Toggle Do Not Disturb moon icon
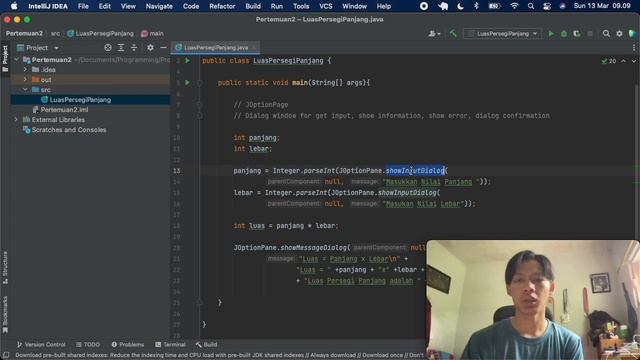The height and width of the screenshot is (360, 640). click(460, 6)
